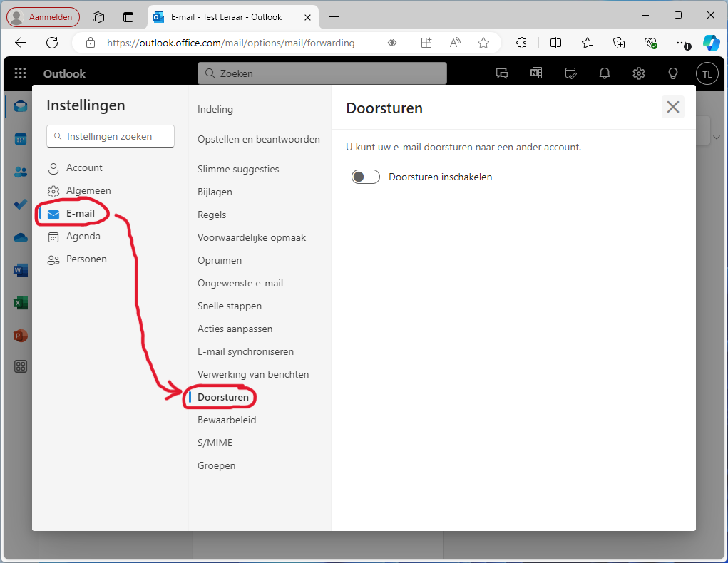Open the Outlook app launcher waffle icon
The width and height of the screenshot is (728, 563).
pyautogui.click(x=20, y=73)
